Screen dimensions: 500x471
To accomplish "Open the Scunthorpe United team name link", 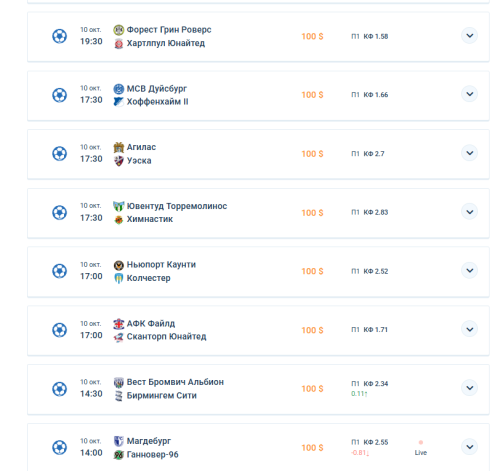I will (166, 337).
